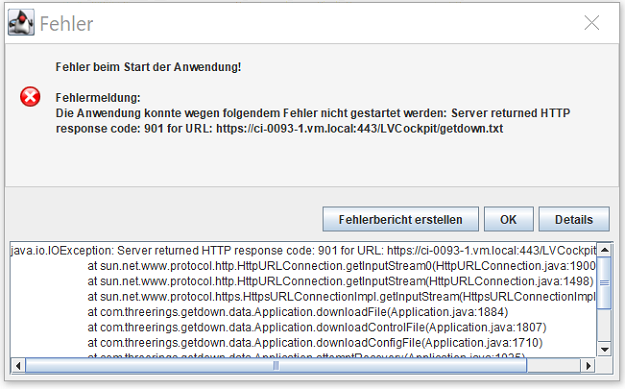Click the 'Fehler beim Start der Anwendung!' heading

pyautogui.click(x=148, y=67)
